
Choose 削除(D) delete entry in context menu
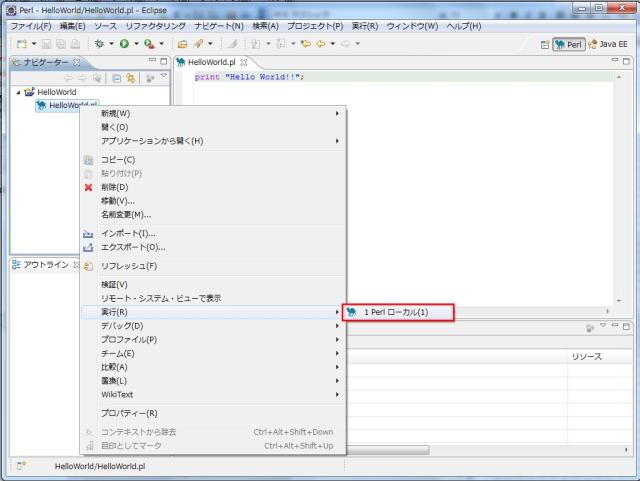(x=114, y=187)
